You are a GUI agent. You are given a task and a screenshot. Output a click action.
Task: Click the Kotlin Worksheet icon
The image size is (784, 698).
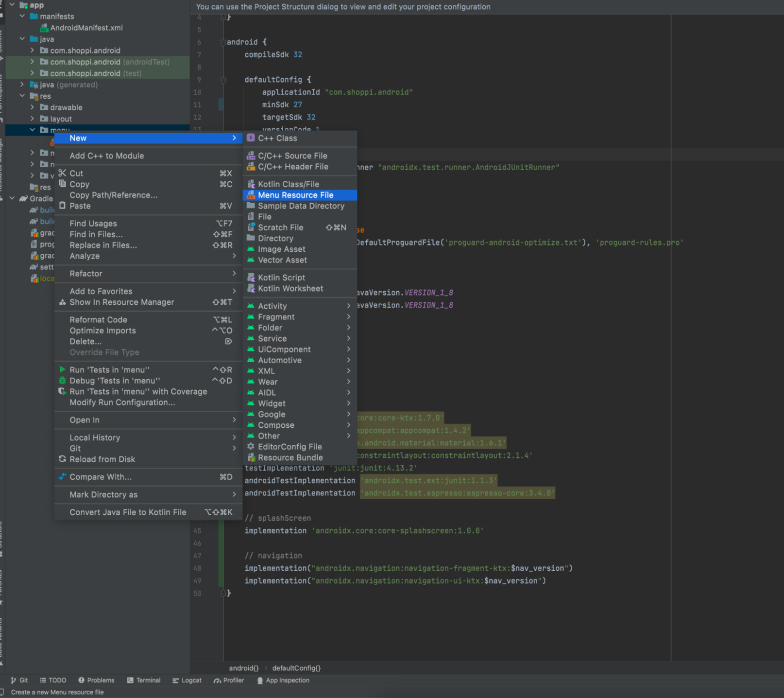pyautogui.click(x=251, y=288)
